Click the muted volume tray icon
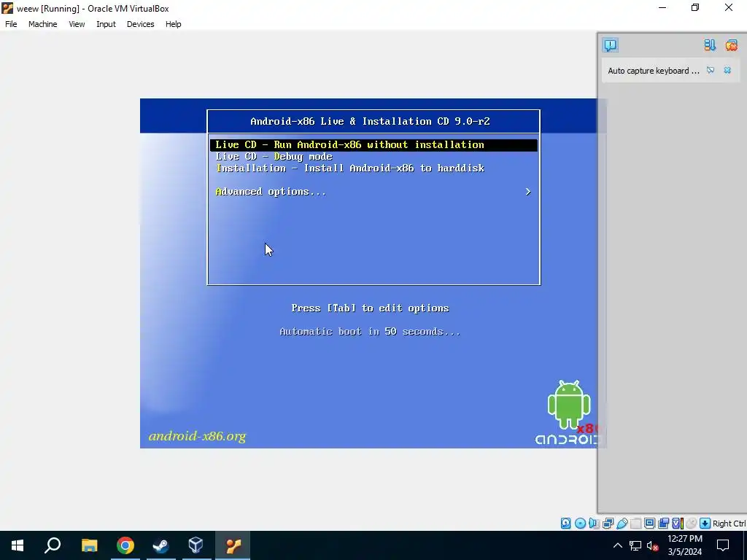 (653, 545)
